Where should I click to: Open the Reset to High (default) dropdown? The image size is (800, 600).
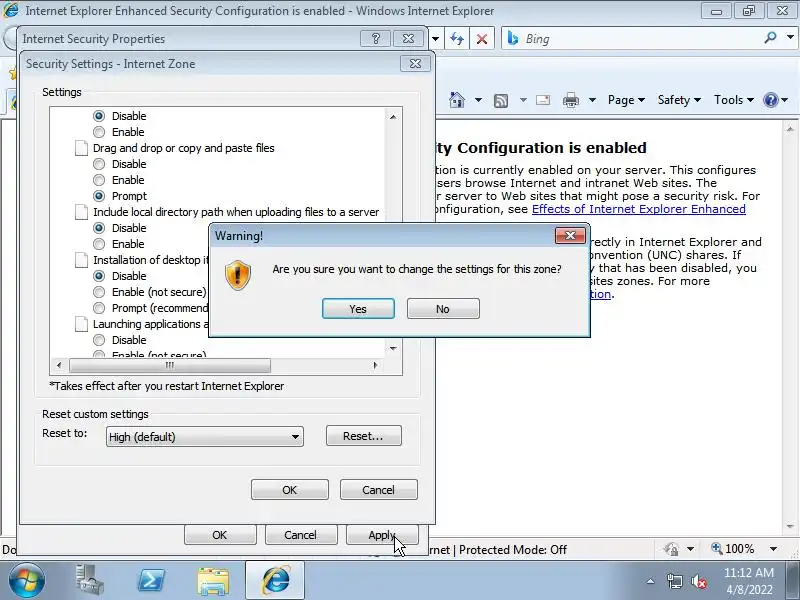tap(205, 437)
